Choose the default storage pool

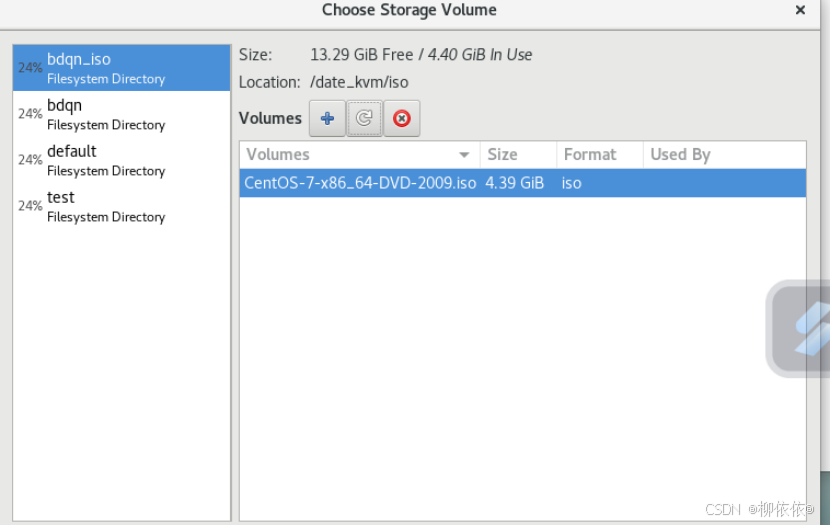pyautogui.click(x=122, y=160)
